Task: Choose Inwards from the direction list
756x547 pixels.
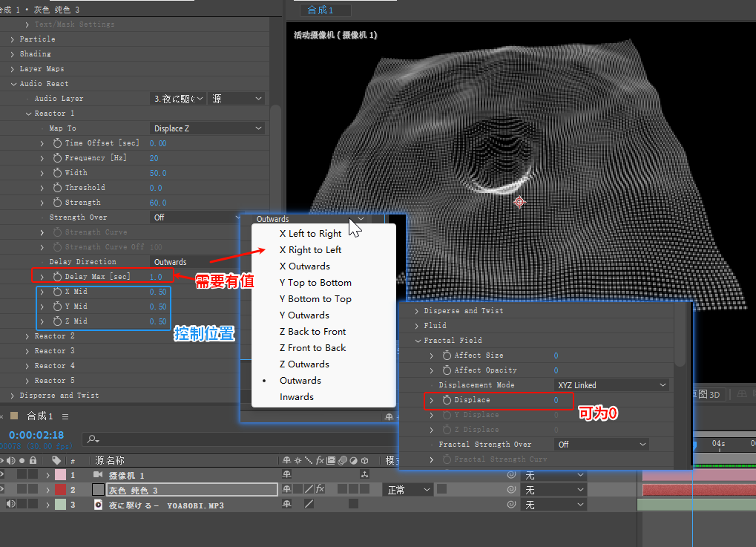Action: (297, 397)
